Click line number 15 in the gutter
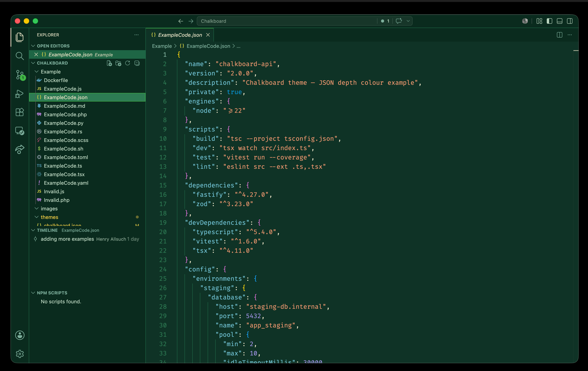This screenshot has width=588, height=371. pyautogui.click(x=163, y=185)
